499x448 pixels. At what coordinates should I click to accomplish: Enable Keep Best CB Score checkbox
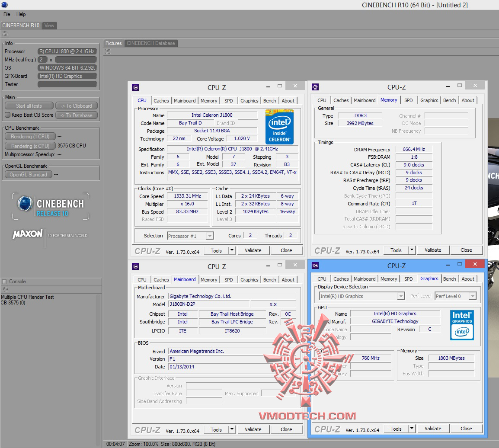[7, 115]
